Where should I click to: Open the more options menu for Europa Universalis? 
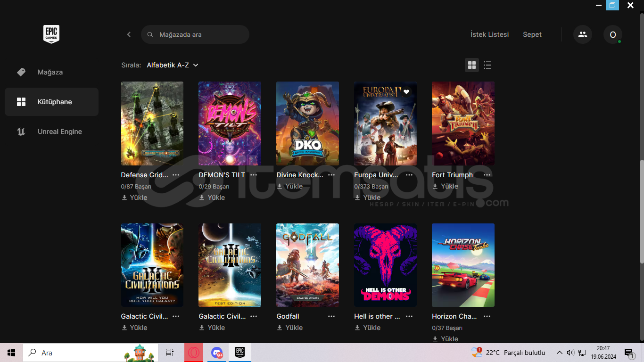click(409, 175)
